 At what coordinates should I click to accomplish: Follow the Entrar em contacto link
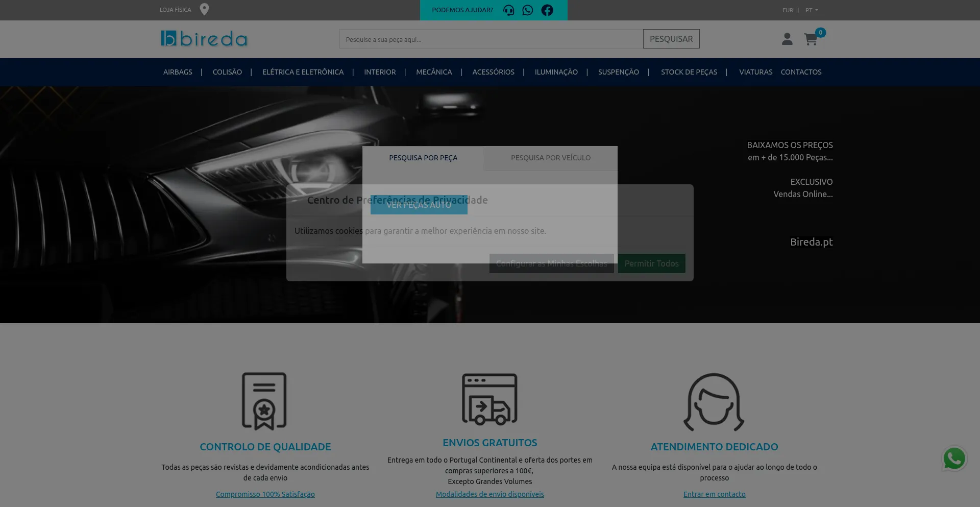click(715, 494)
